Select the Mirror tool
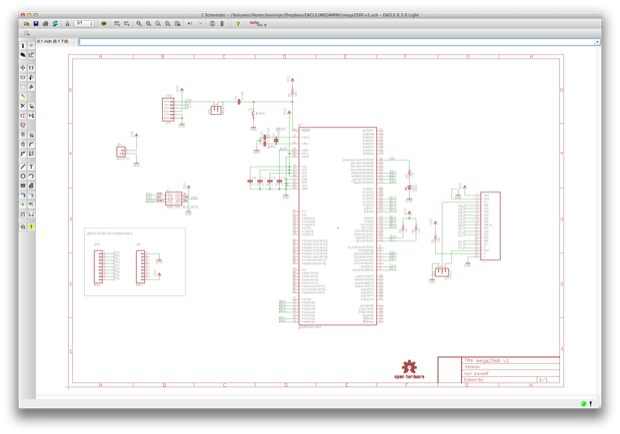This screenshot has height=434, width=620. click(x=23, y=77)
